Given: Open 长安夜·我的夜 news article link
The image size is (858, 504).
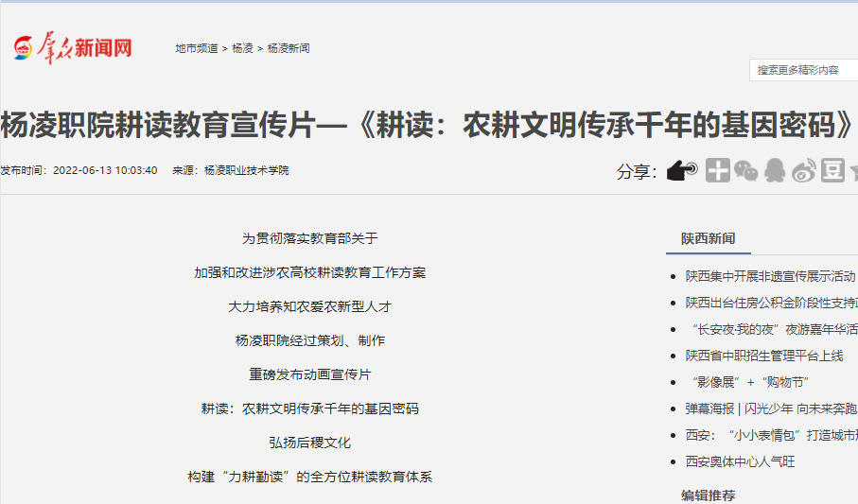Looking at the screenshot, I should (x=771, y=329).
